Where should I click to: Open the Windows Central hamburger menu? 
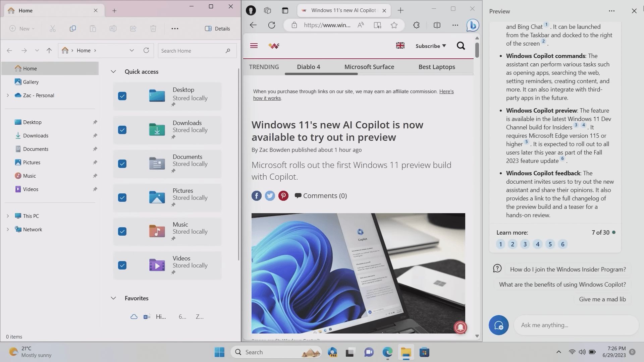(x=254, y=46)
